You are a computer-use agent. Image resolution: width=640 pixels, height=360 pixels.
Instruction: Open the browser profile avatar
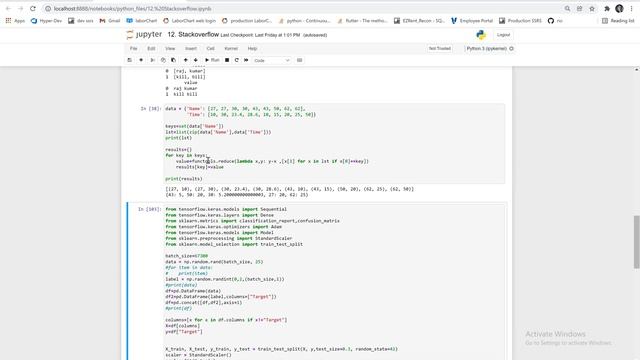click(619, 9)
